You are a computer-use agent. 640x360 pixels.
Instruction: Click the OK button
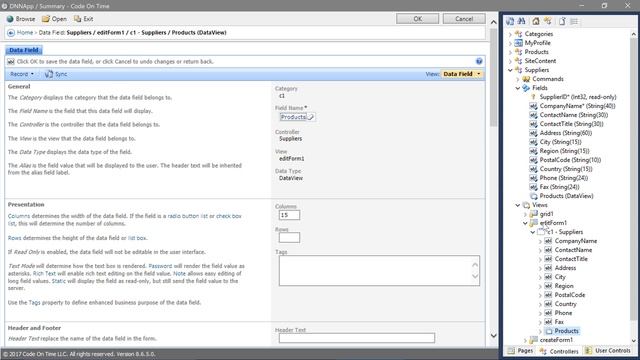click(x=418, y=19)
